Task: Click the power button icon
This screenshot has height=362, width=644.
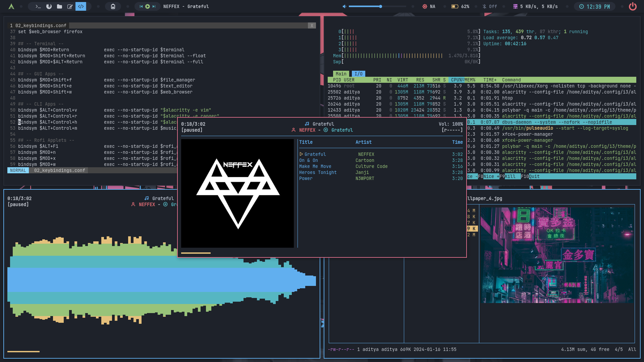Action: tap(633, 6)
